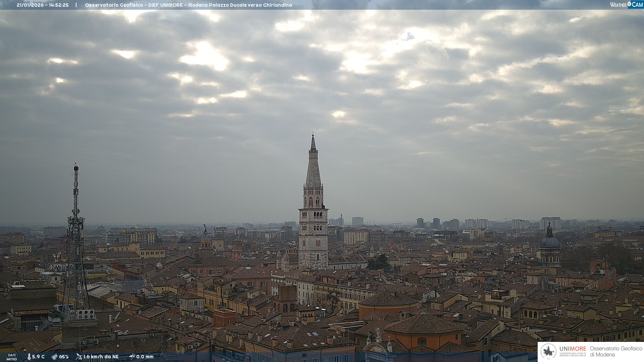This screenshot has width=644, height=362.
Task: Click the thermometer temperature icon
Action: tap(29, 357)
